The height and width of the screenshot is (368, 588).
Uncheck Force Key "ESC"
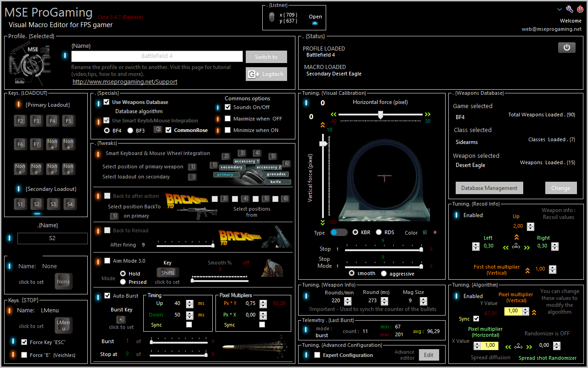tap(24, 342)
